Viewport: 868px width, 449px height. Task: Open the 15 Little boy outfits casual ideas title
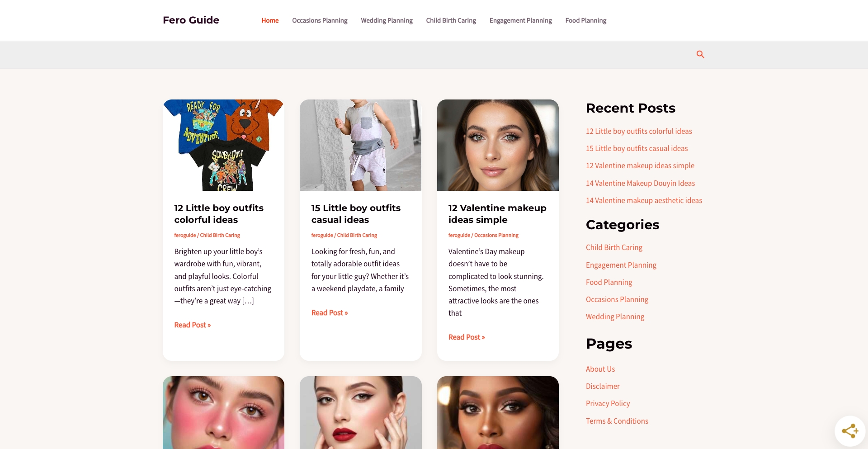click(355, 213)
